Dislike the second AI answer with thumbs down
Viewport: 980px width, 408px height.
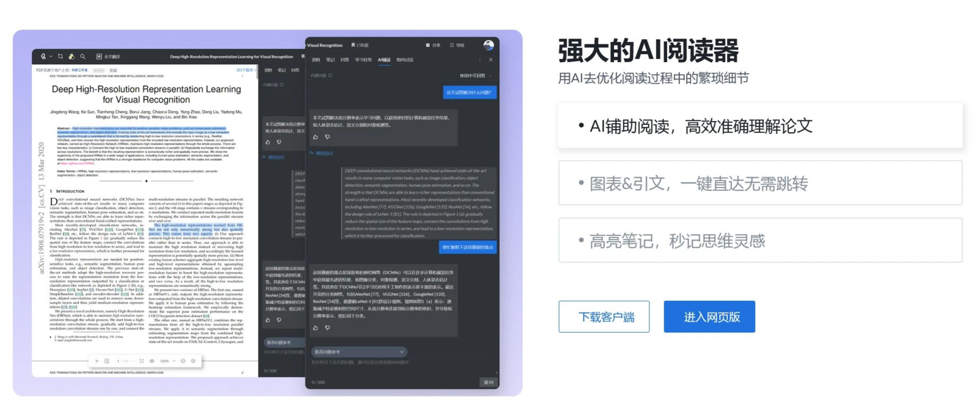(327, 328)
